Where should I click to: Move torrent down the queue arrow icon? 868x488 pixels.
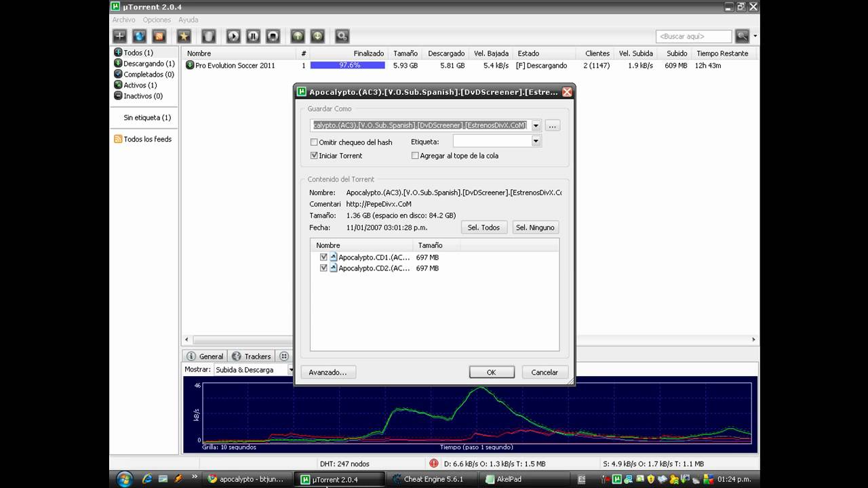(317, 36)
